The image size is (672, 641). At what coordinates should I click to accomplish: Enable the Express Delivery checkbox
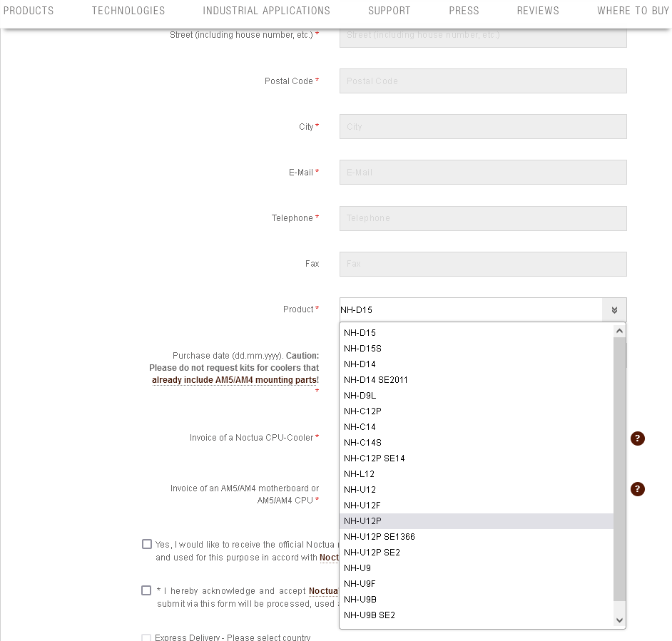(146, 637)
